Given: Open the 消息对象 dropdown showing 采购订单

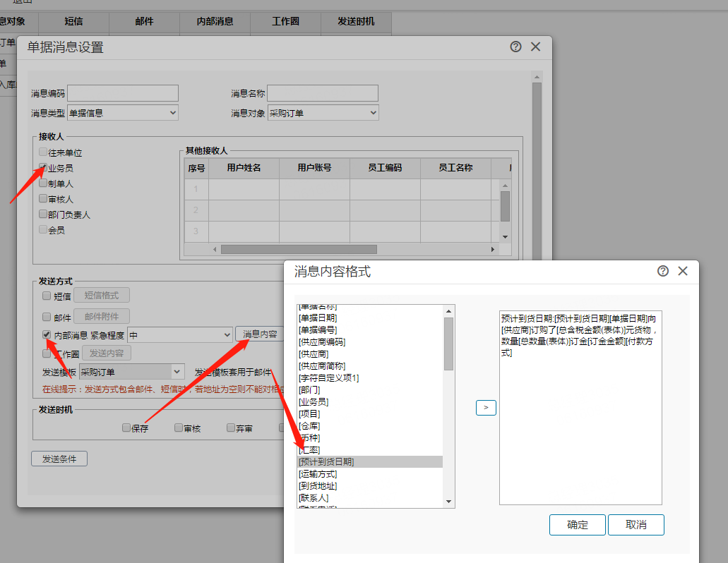Looking at the screenshot, I should pos(323,113).
